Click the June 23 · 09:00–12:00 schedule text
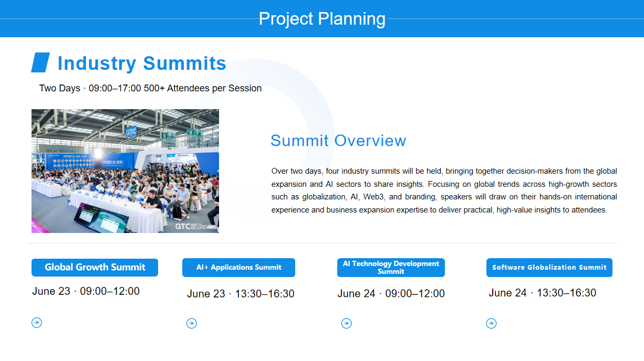644x361 pixels. point(86,291)
